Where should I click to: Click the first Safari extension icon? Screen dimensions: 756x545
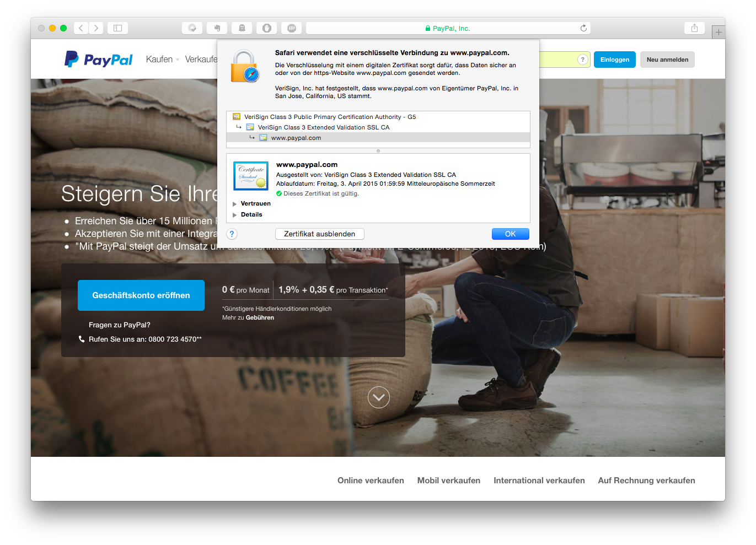pos(192,28)
